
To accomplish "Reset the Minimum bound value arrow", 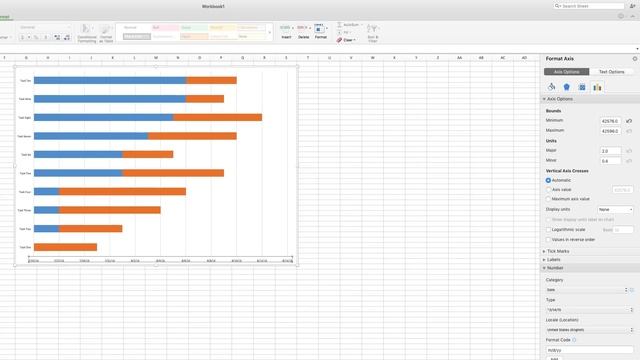I will [x=629, y=121].
